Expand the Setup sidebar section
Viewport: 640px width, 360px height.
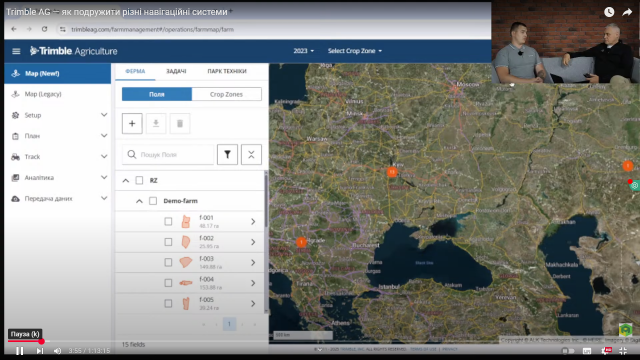click(x=58, y=115)
